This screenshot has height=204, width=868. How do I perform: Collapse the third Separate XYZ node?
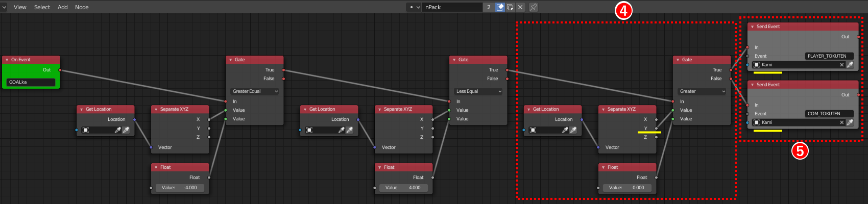[603, 109]
